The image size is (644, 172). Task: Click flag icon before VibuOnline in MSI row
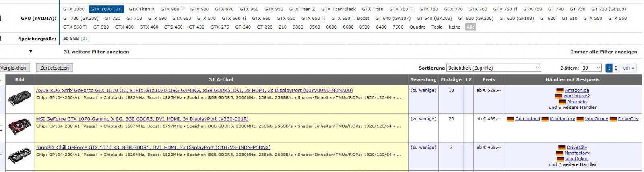point(580,119)
